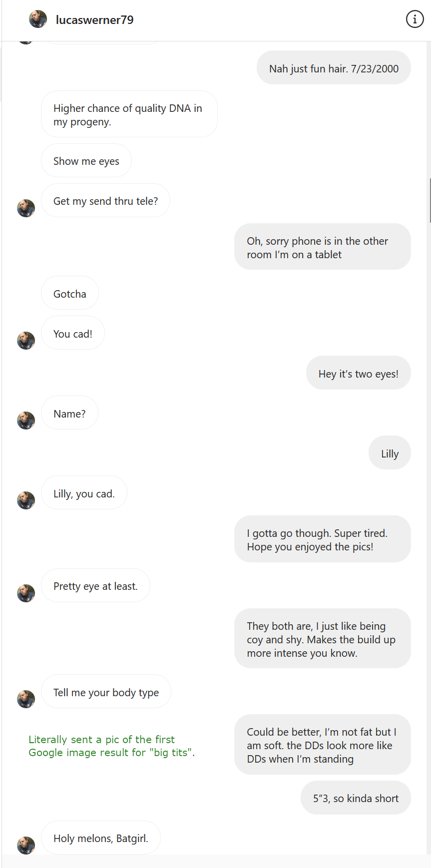
Task: Open the header profile avatar of lucaswerner79
Action: coord(38,19)
